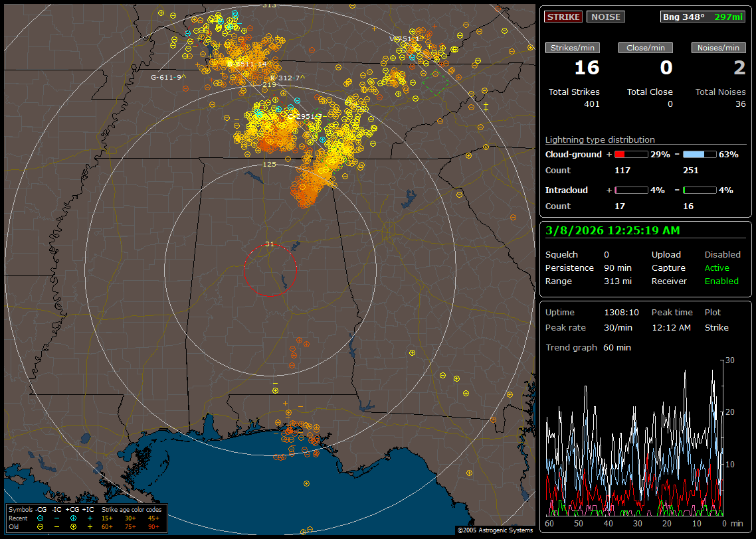Screen dimensions: 756x539
Task: Click the green Active capture status
Action: 717,268
